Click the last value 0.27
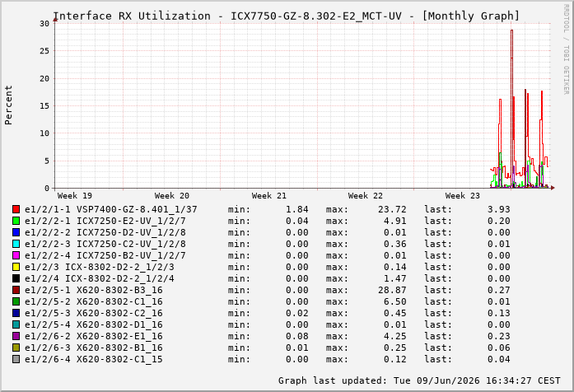The image size is (574, 392). click(x=498, y=290)
